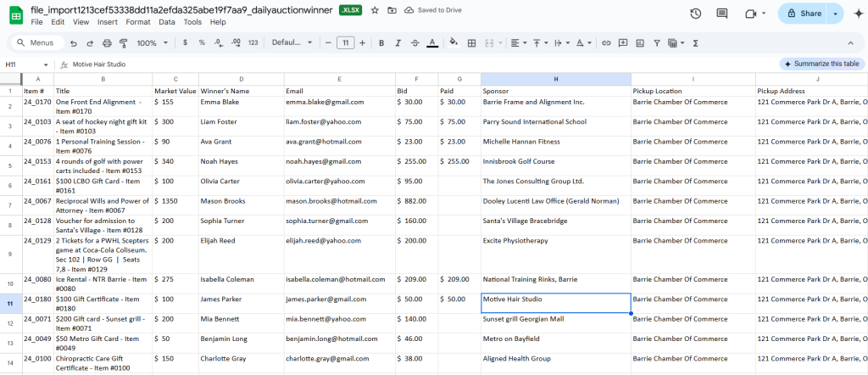
Task: Open the borders tool
Action: pyautogui.click(x=471, y=42)
